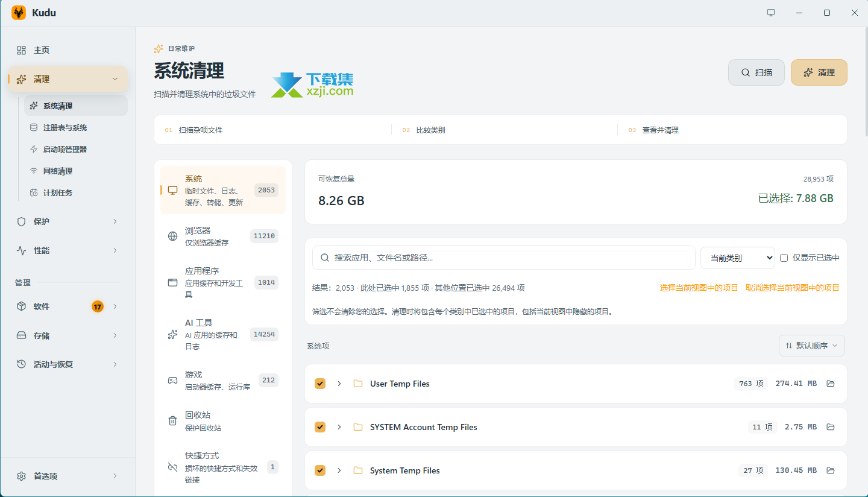This screenshot has height=497, width=868.
Task: Expand the 首选项 chevron
Action: (115, 476)
